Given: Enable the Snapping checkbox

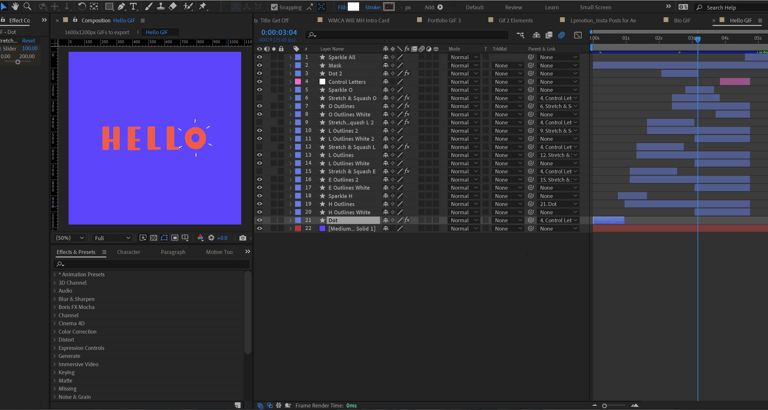Looking at the screenshot, I should pyautogui.click(x=275, y=7).
